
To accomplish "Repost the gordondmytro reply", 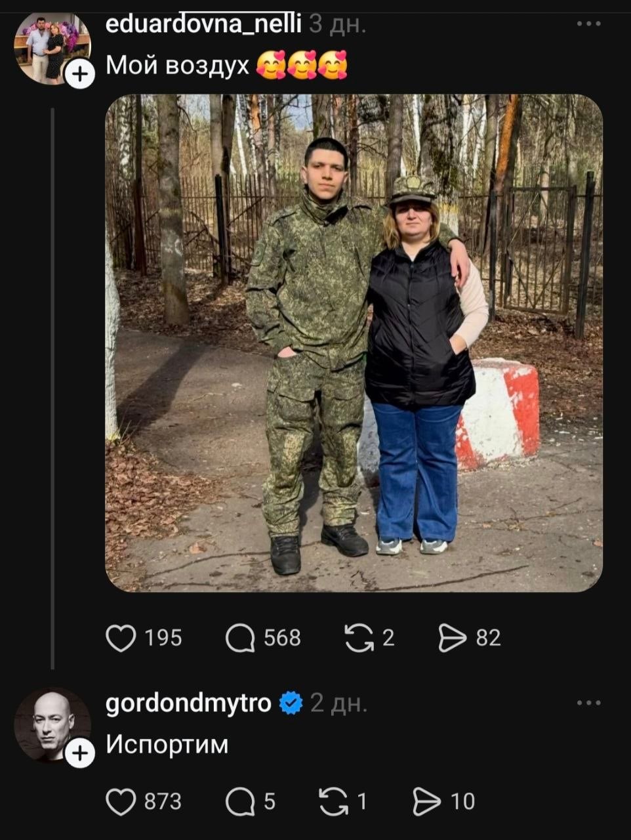I will tap(333, 801).
